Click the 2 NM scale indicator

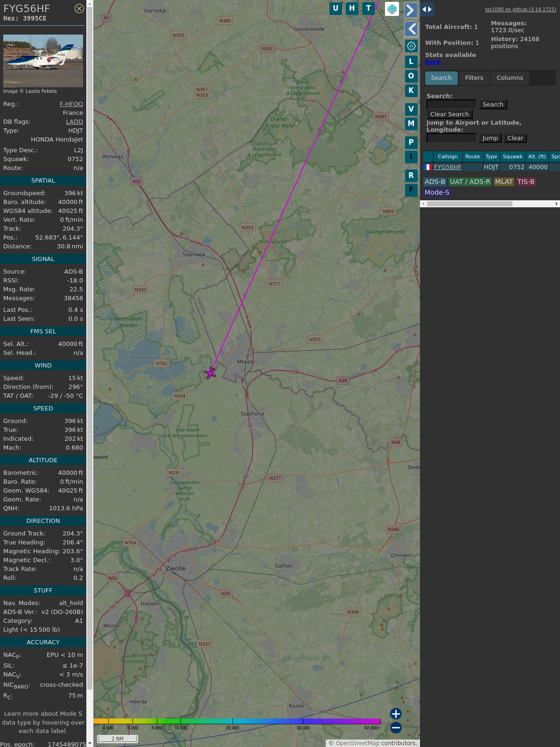tap(118, 739)
